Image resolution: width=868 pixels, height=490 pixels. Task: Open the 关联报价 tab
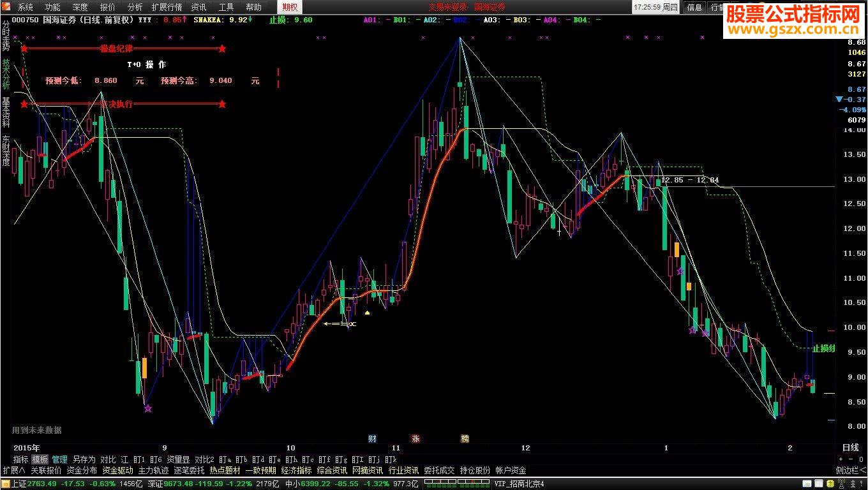tap(46, 470)
